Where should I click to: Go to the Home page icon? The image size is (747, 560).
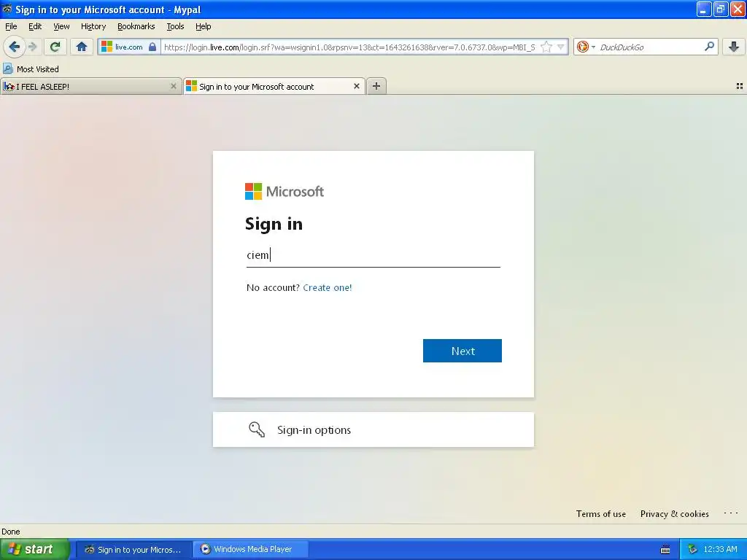click(82, 47)
